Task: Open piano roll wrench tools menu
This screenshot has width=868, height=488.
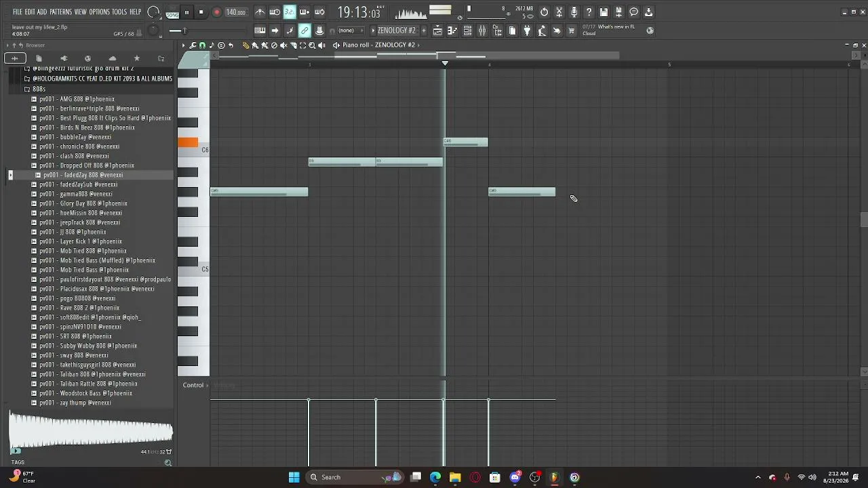Action: point(193,45)
